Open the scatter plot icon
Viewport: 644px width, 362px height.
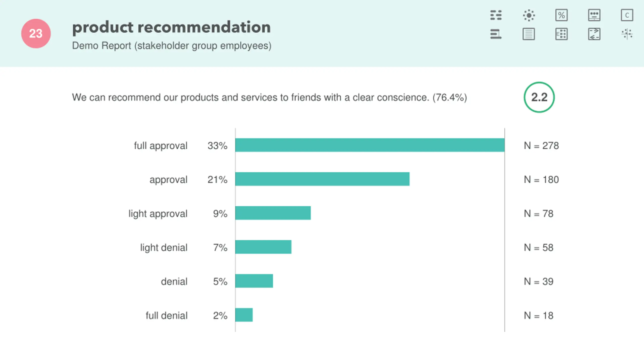(627, 34)
